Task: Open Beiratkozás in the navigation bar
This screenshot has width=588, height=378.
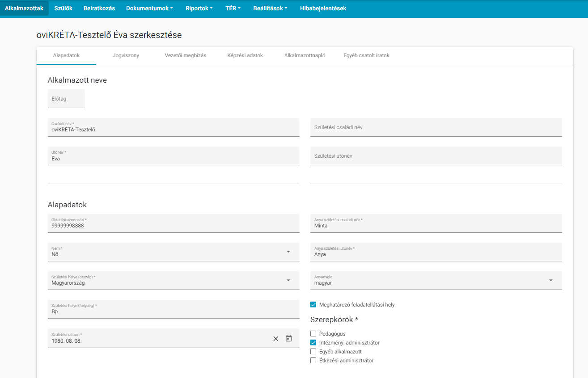Action: click(x=99, y=8)
